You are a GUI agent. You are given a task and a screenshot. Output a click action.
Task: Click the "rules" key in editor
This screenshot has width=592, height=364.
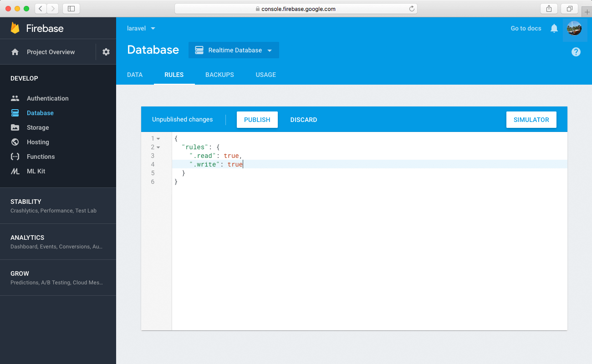194,147
